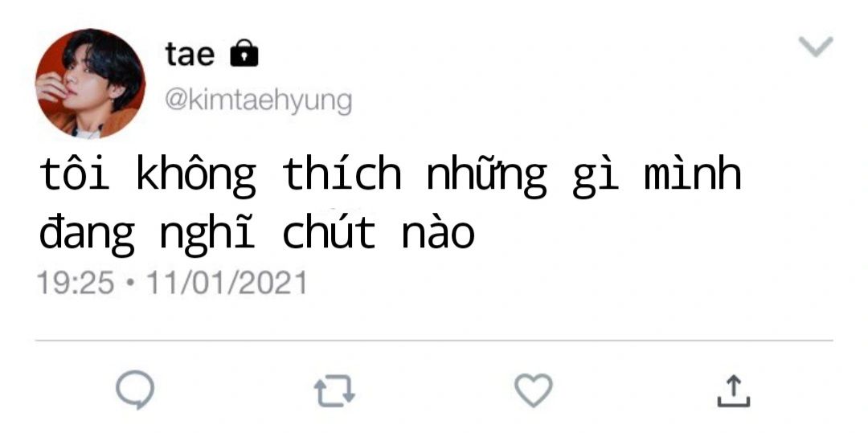Share the tweet via upload arrow icon

pyautogui.click(x=734, y=391)
